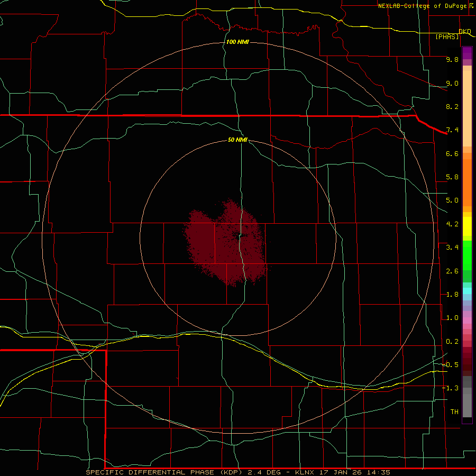This screenshot has width=476, height=476.
Task: Click the bright green segment of color bar
Action: coord(467,257)
